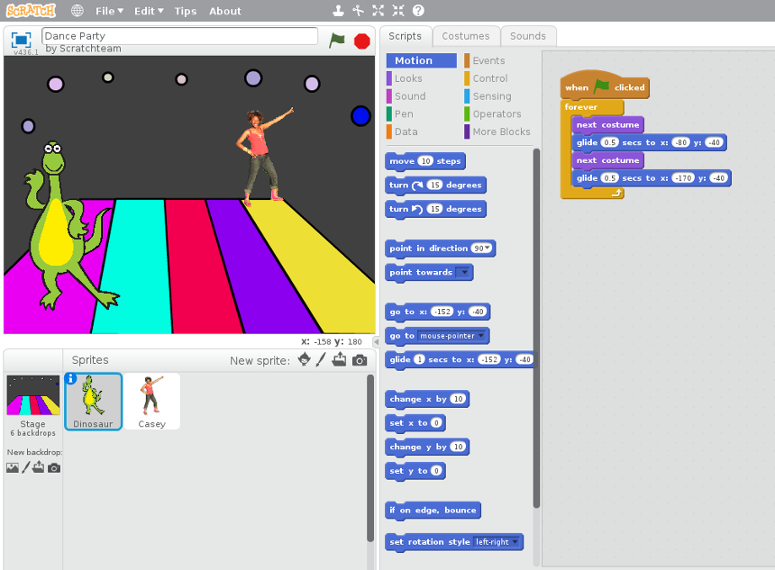The image size is (775, 570).
Task: Paint new sprite with brush icon
Action: pos(321,360)
